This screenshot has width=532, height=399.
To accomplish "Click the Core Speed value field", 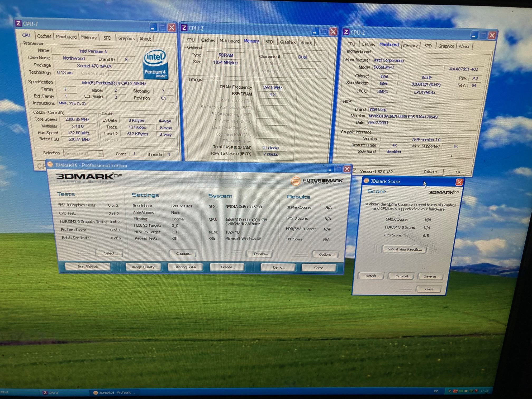I will point(78,120).
